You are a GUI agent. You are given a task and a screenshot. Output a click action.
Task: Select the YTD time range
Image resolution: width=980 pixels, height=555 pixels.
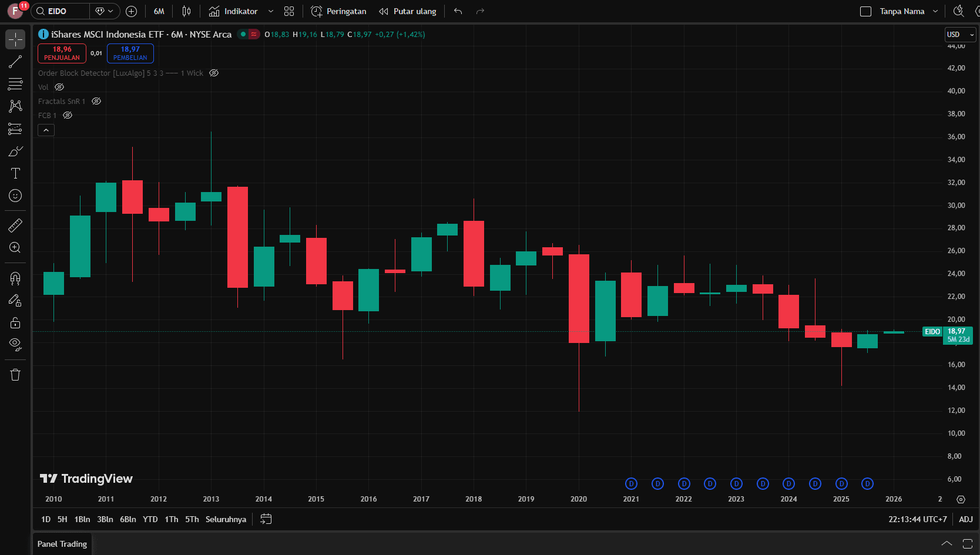point(150,519)
